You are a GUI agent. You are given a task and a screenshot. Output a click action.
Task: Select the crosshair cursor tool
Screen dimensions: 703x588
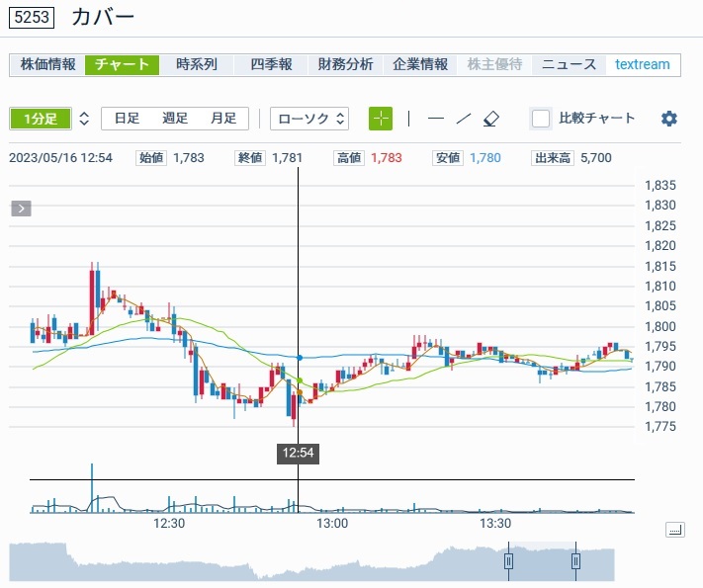click(381, 119)
